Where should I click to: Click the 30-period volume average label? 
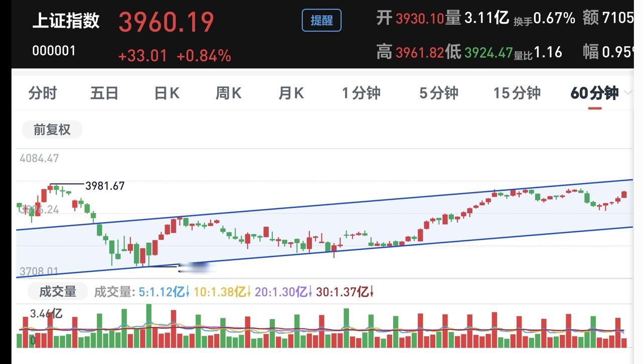coord(345,292)
